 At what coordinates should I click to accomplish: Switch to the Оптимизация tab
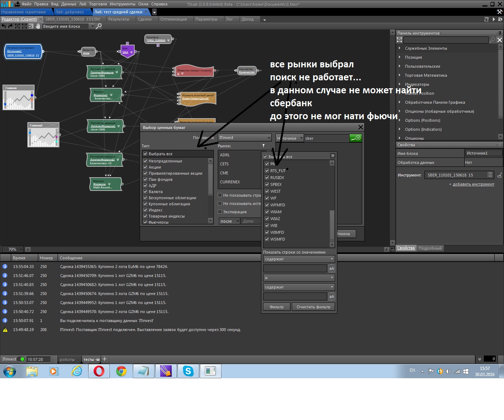tap(174, 19)
